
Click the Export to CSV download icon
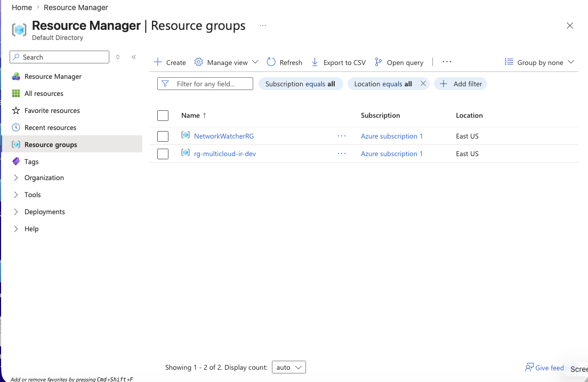click(x=315, y=62)
